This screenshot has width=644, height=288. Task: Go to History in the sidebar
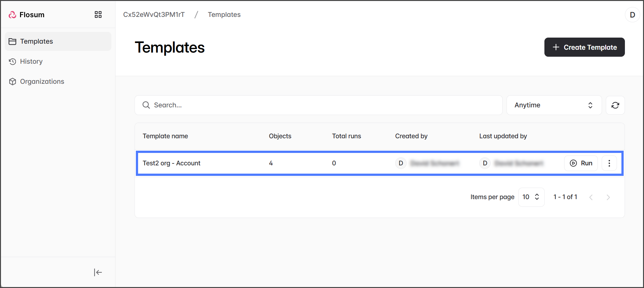tap(31, 61)
